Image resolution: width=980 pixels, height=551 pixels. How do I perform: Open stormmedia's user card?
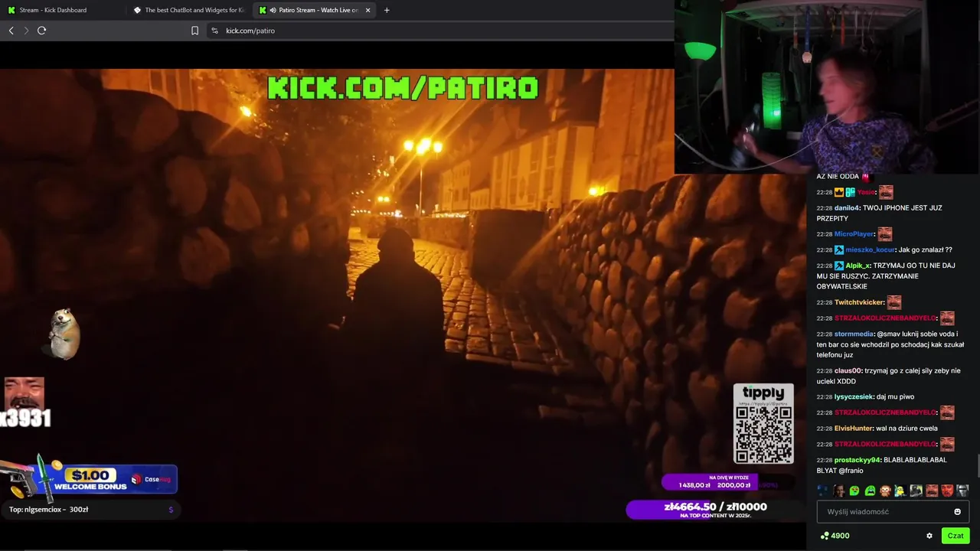click(854, 334)
